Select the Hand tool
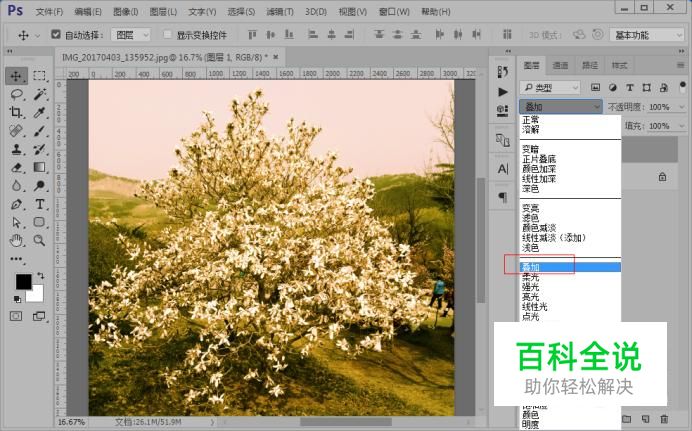692x431 pixels. [16, 240]
